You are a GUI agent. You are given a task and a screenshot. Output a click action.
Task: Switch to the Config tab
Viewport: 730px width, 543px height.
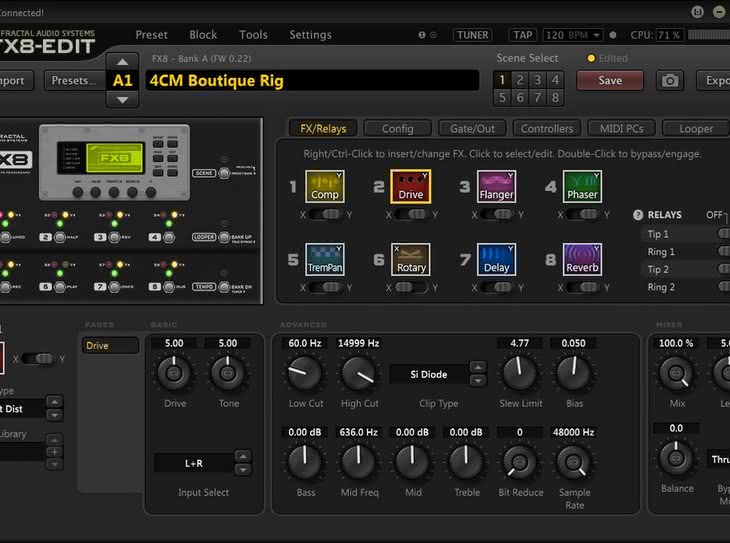coord(398,129)
